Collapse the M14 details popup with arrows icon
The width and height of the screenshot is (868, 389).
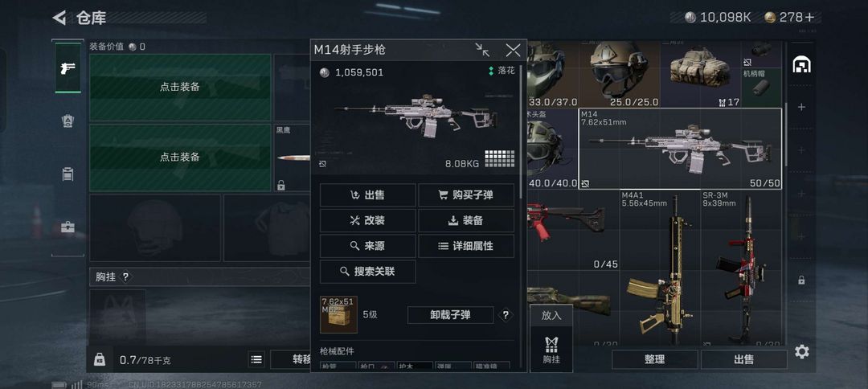pos(482,50)
